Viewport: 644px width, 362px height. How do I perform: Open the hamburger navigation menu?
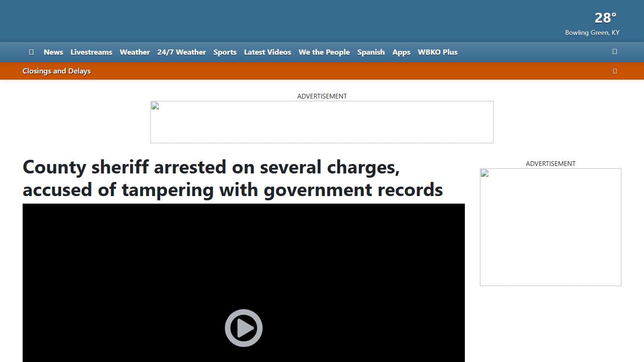pos(31,52)
